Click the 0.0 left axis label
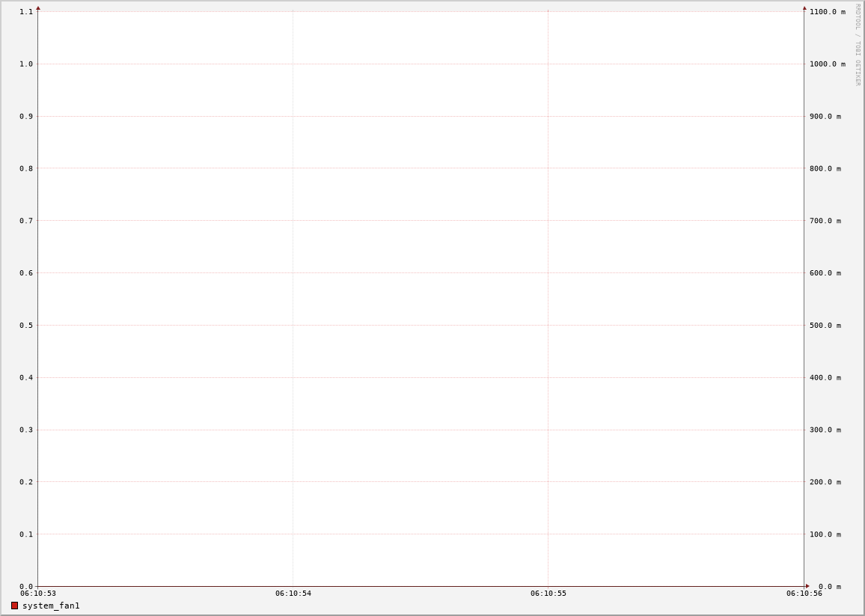865x616 pixels. (x=26, y=587)
